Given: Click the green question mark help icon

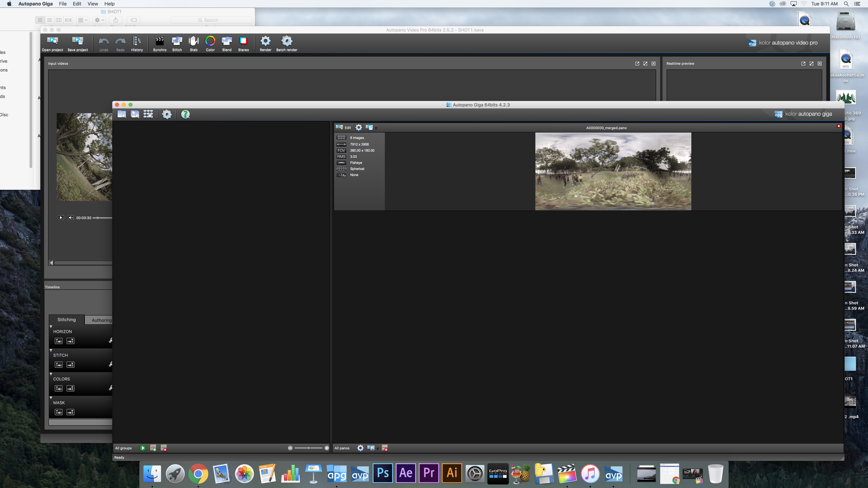Looking at the screenshot, I should tap(185, 114).
